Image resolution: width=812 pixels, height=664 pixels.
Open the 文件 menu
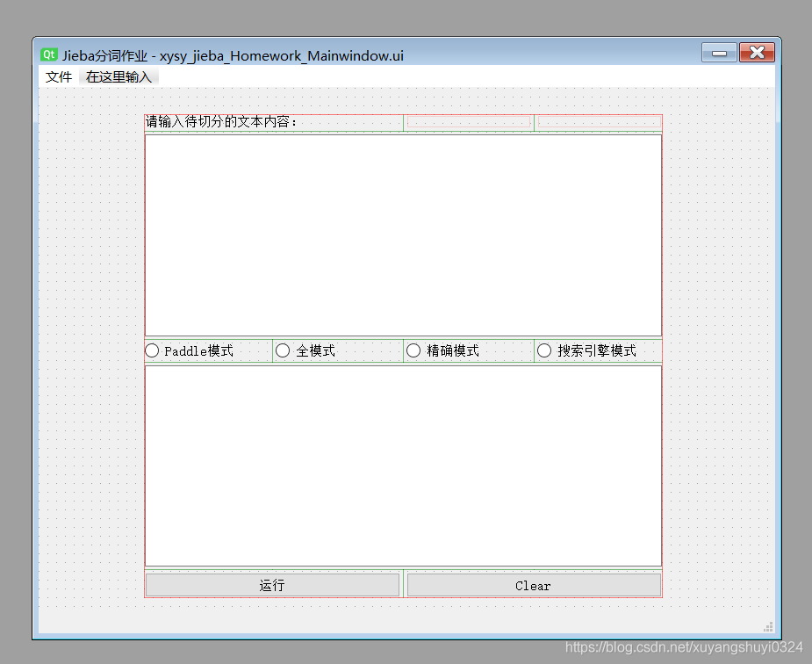(59, 77)
